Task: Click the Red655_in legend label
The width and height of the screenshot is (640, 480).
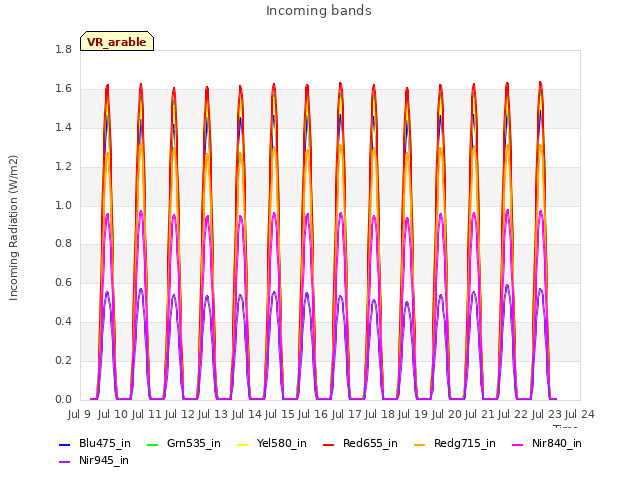Action: pos(370,443)
